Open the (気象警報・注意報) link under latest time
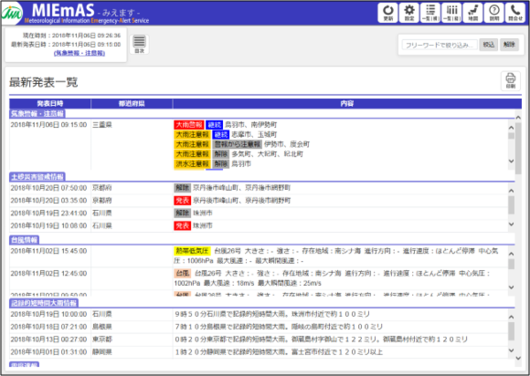This screenshot has width=530, height=376. [x=79, y=53]
